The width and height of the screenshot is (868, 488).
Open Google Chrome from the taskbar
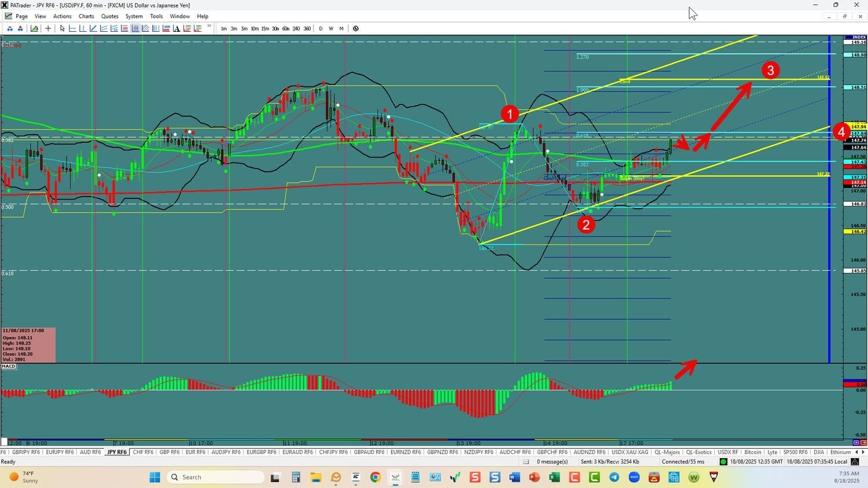pyautogui.click(x=376, y=477)
